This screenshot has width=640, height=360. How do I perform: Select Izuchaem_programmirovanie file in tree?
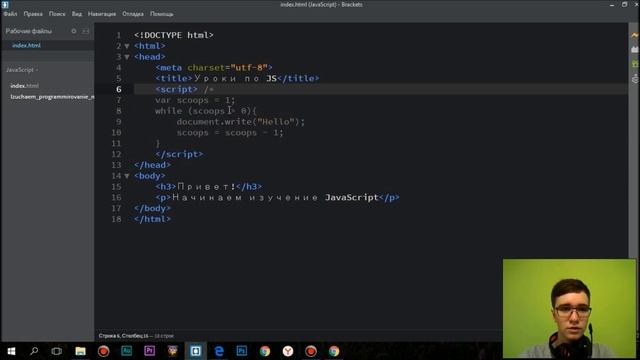click(52, 97)
